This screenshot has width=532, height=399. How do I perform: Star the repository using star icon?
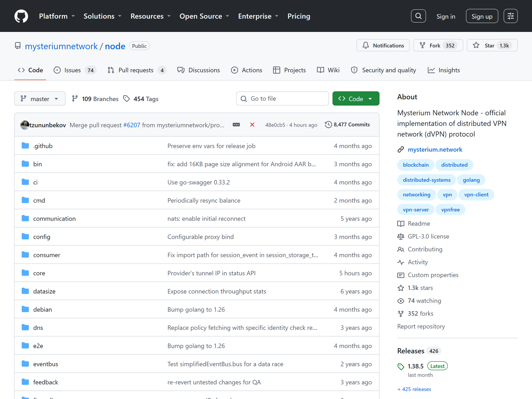(476, 45)
